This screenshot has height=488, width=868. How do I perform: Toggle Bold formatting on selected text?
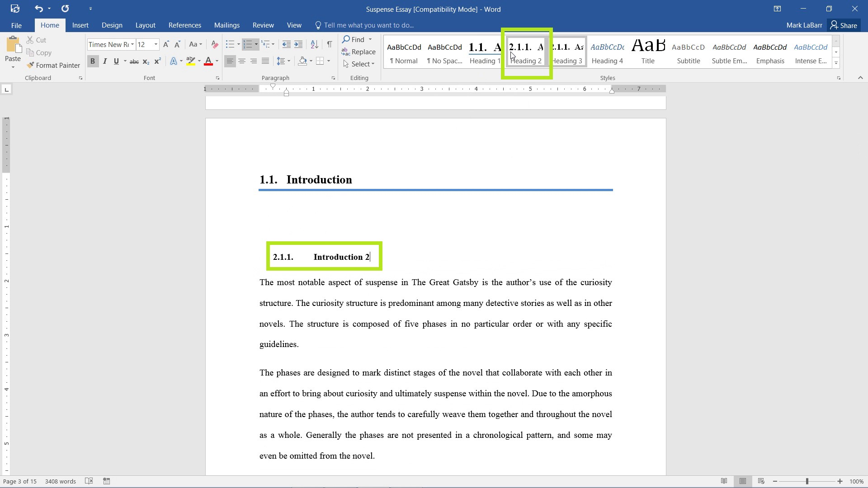pos(92,61)
